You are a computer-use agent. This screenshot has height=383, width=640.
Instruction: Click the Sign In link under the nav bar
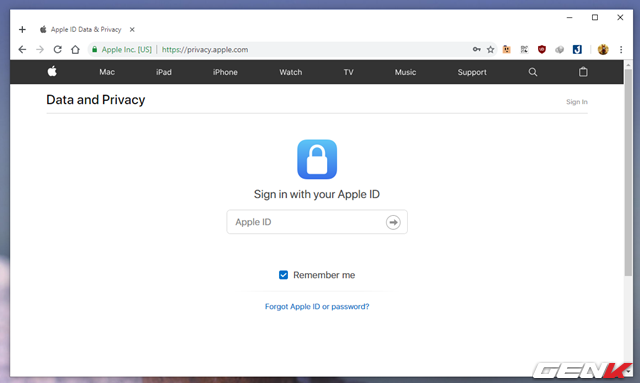[577, 102]
